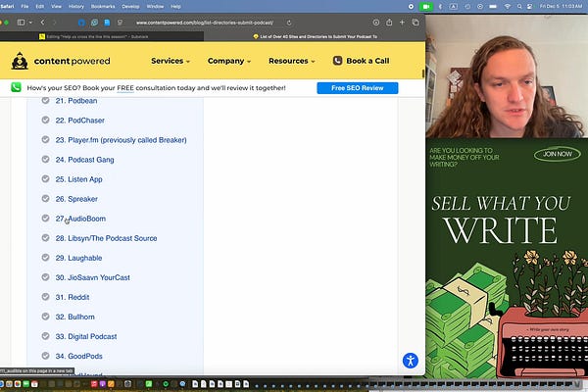Click the battery icon in menu bar

pos(493,7)
